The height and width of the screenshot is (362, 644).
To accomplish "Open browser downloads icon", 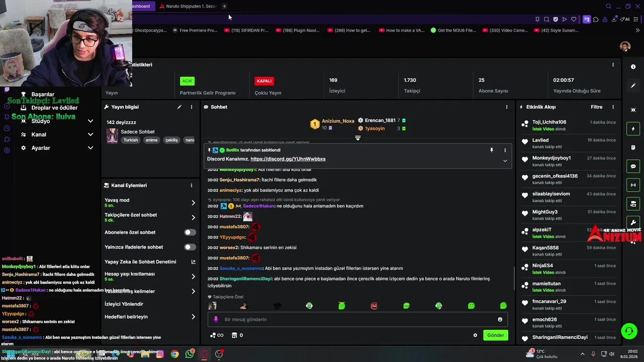I will point(614,20).
